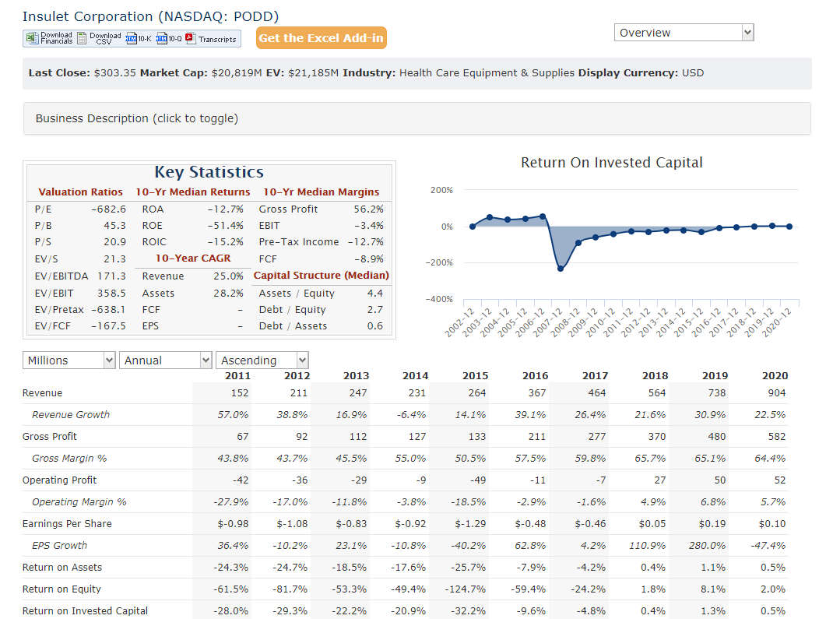Click the P/E value -682.6
This screenshot has height=619, width=840.
(x=109, y=209)
